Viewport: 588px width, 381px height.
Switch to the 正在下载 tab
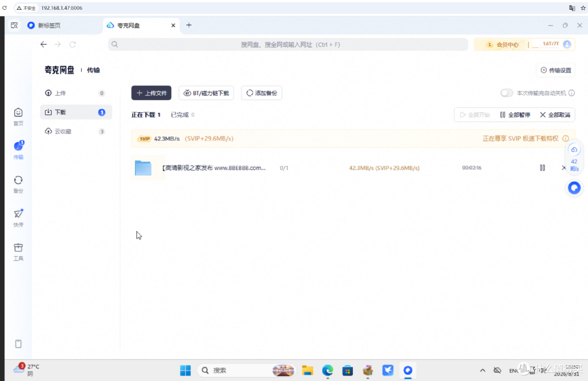(x=146, y=115)
